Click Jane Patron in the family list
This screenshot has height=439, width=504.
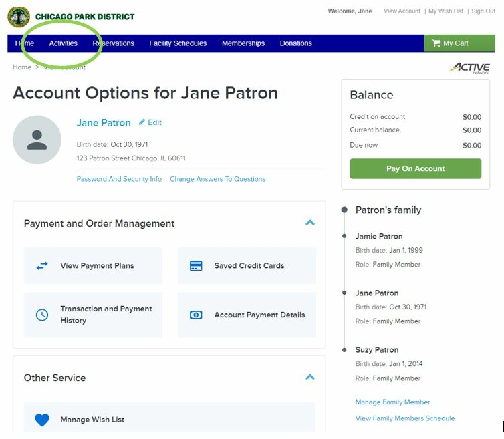coord(377,293)
